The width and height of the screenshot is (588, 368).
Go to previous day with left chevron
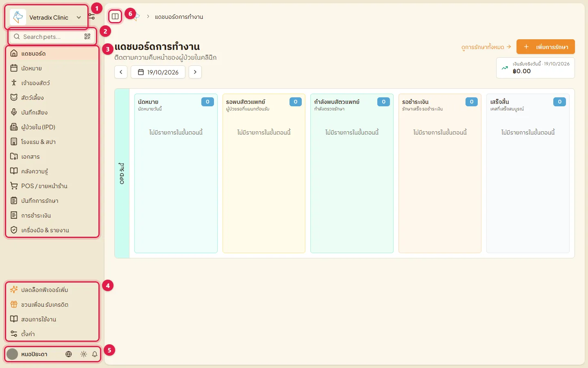click(x=121, y=72)
